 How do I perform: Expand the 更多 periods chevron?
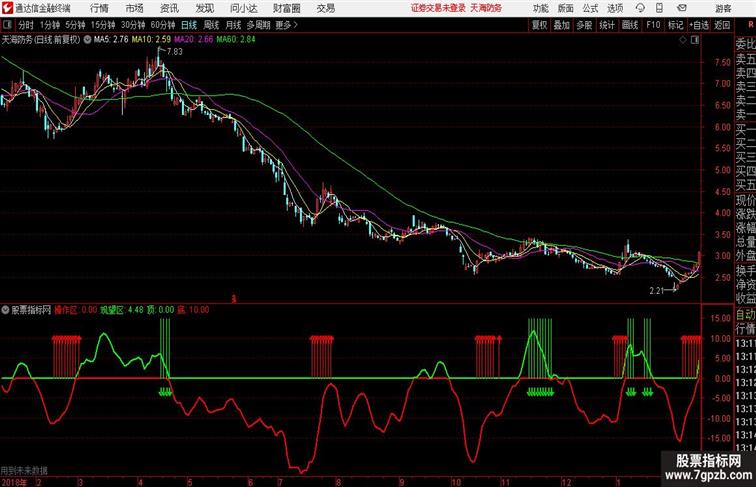[287, 25]
